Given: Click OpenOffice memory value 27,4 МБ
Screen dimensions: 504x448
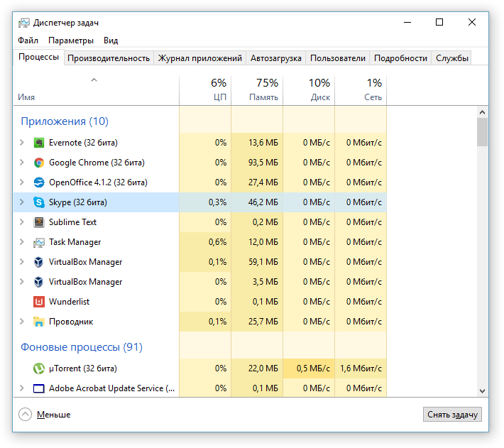Looking at the screenshot, I should click(263, 182).
